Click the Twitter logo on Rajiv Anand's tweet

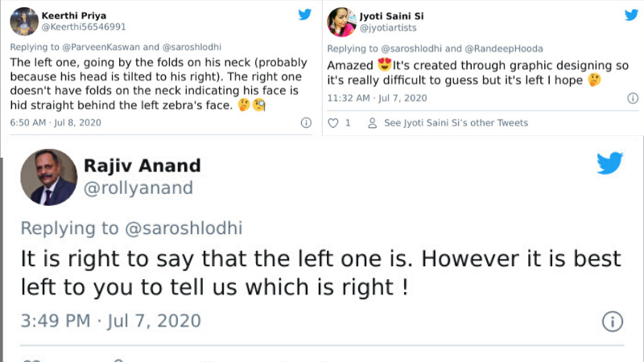tap(609, 163)
